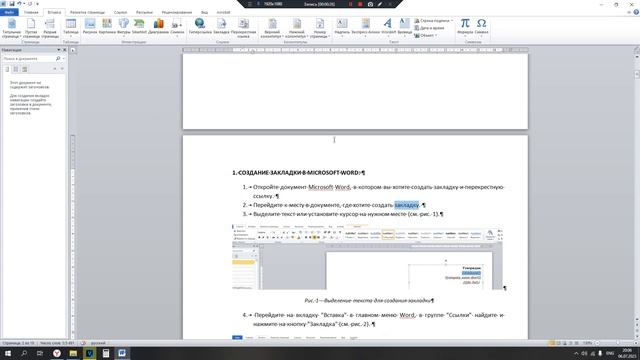
Task: Click the tab stop selector beside ruler
Action: tap(73, 50)
